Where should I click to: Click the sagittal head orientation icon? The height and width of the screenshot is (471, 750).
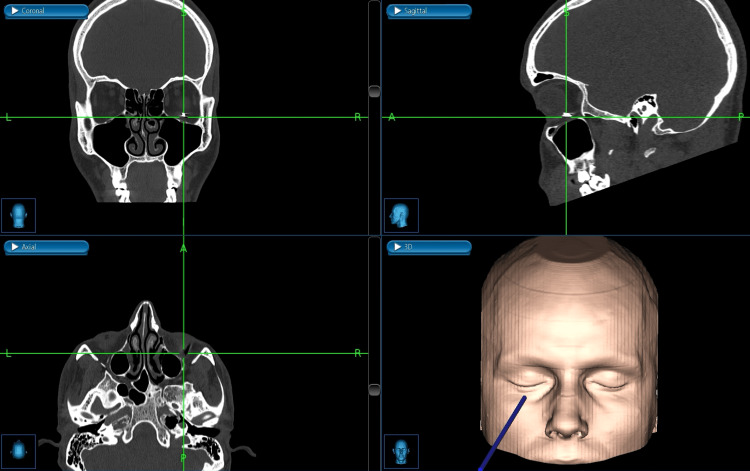click(401, 216)
